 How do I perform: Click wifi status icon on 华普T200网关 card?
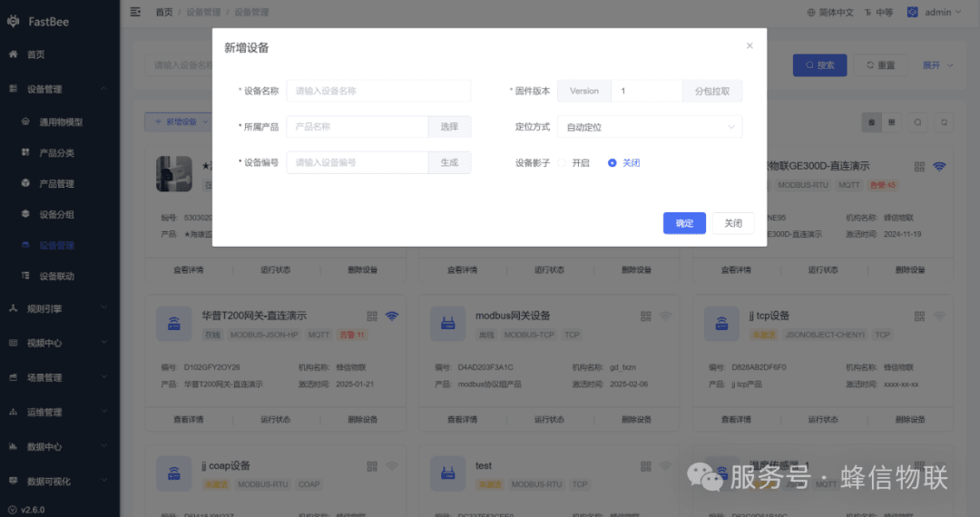(x=392, y=316)
